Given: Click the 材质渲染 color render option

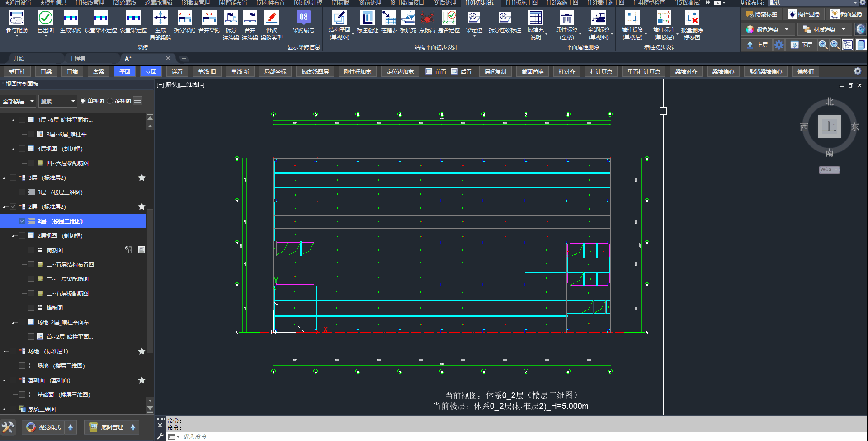Looking at the screenshot, I should [824, 30].
